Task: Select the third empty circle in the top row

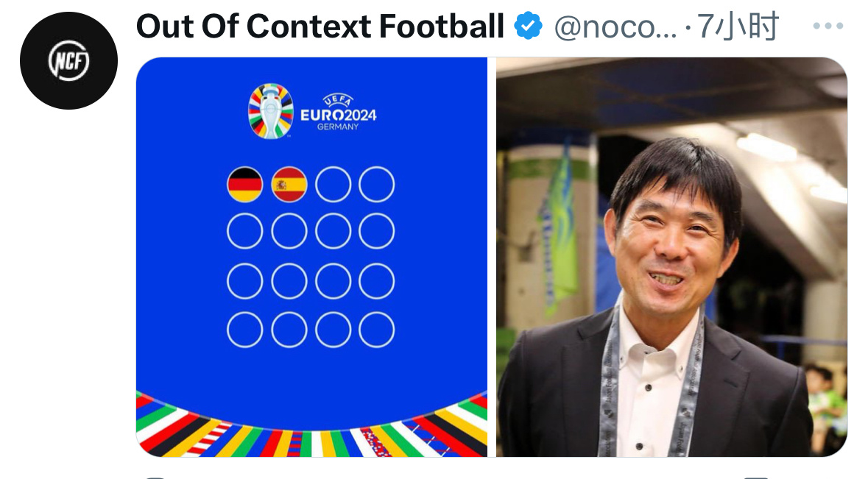Action: 334,184
